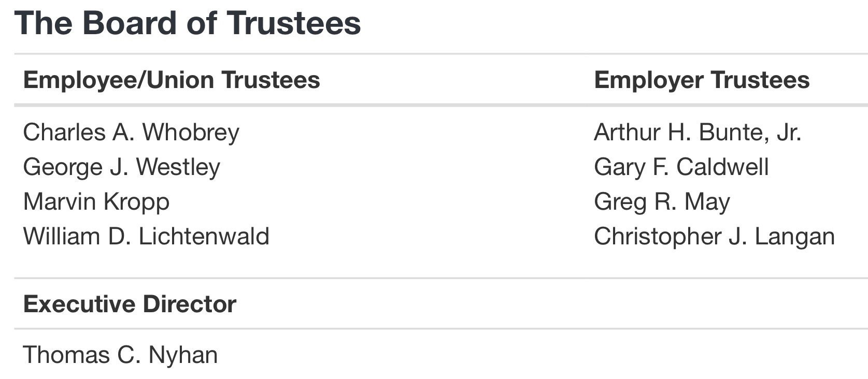The width and height of the screenshot is (868, 379).
Task: Click the surname Lichtenwald
Action: pos(204,237)
